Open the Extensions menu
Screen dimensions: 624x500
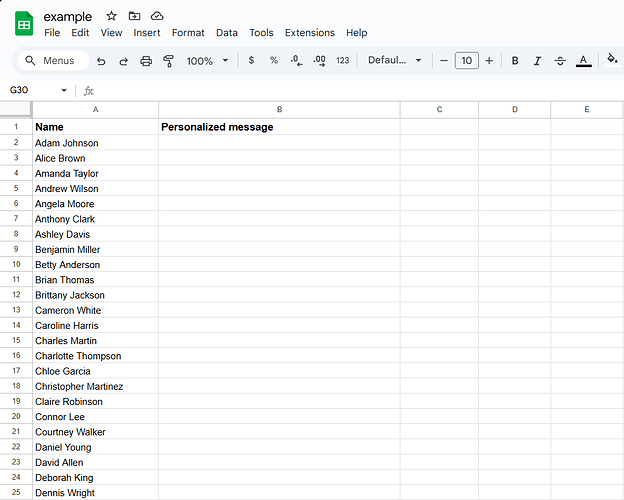click(x=309, y=33)
